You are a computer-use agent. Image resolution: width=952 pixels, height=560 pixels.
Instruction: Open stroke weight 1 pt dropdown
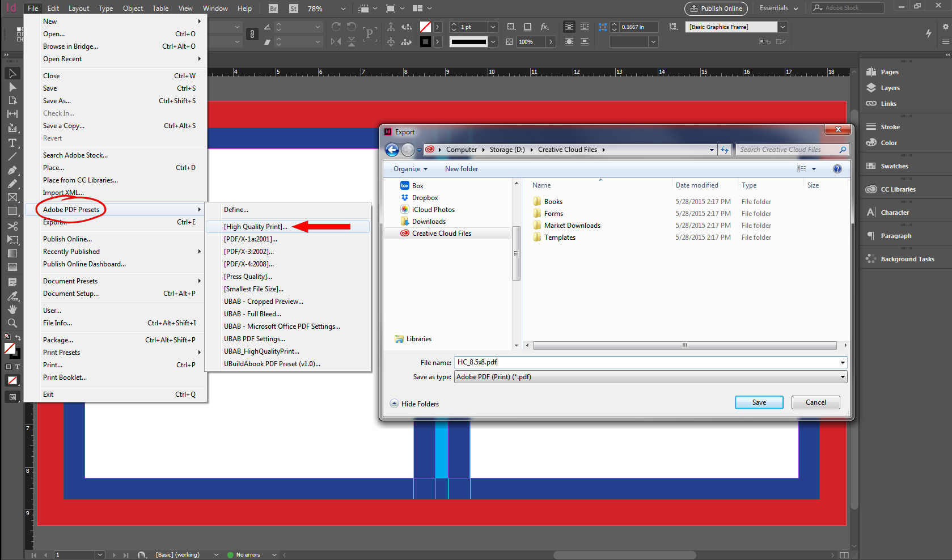(x=493, y=27)
